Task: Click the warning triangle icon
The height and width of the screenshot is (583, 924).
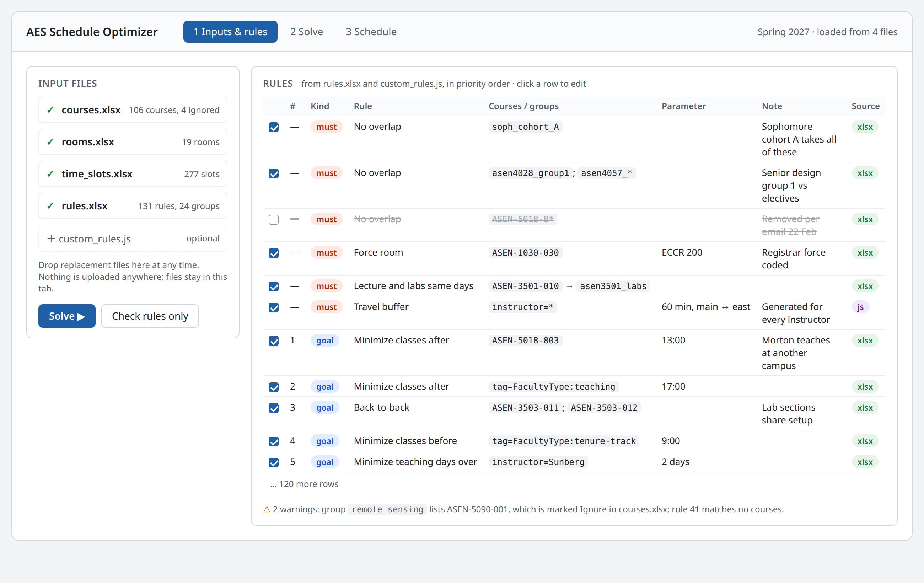Action: [x=267, y=509]
